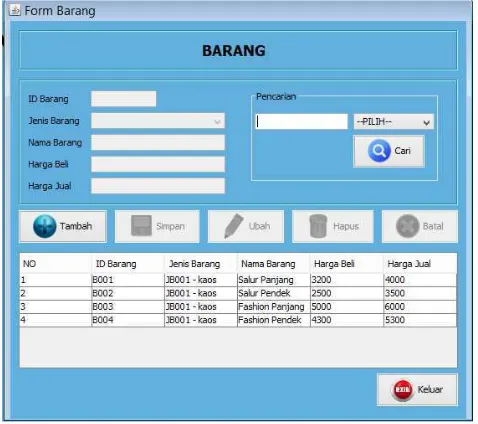The height and width of the screenshot is (424, 478).
Task: Click the Nama Barang table column header
Action: [274, 264]
